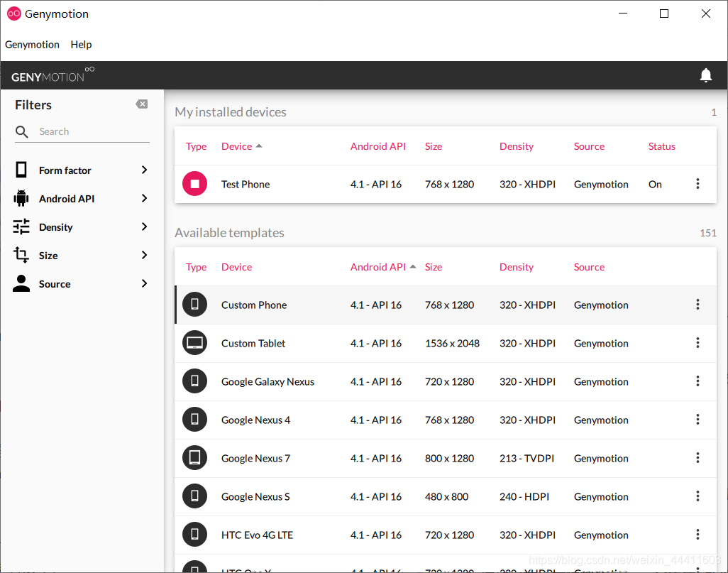728x573 pixels.
Task: Click the 213 - TVDPI density cell
Action: (x=527, y=458)
